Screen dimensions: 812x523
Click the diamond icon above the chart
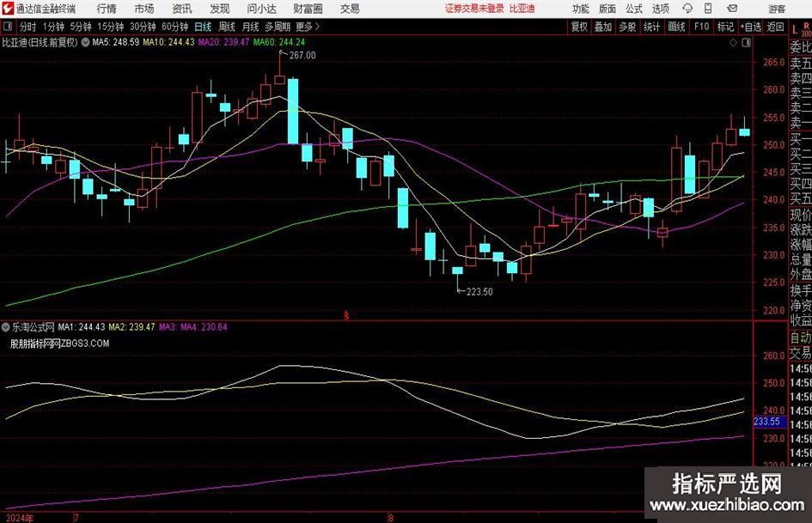(x=733, y=42)
